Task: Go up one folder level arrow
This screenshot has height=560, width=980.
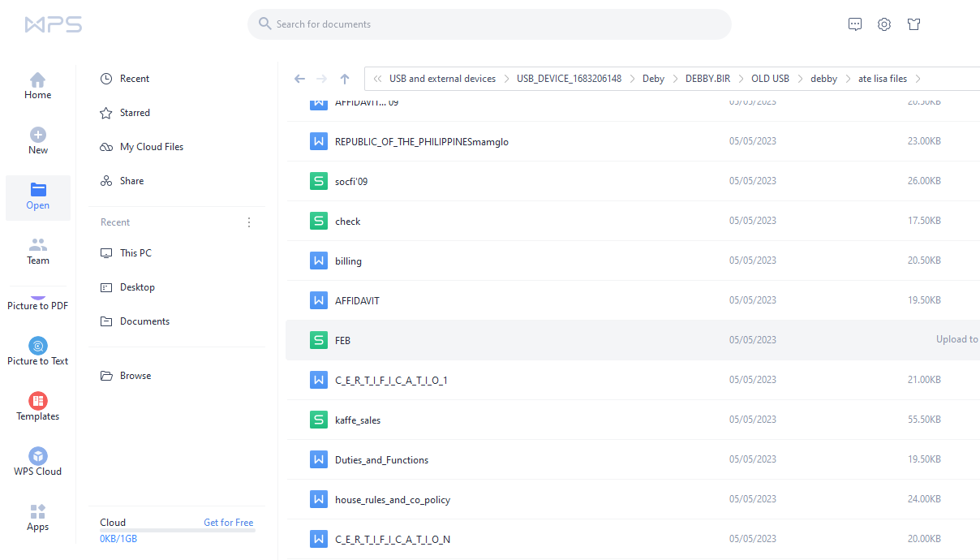Action: click(x=345, y=79)
